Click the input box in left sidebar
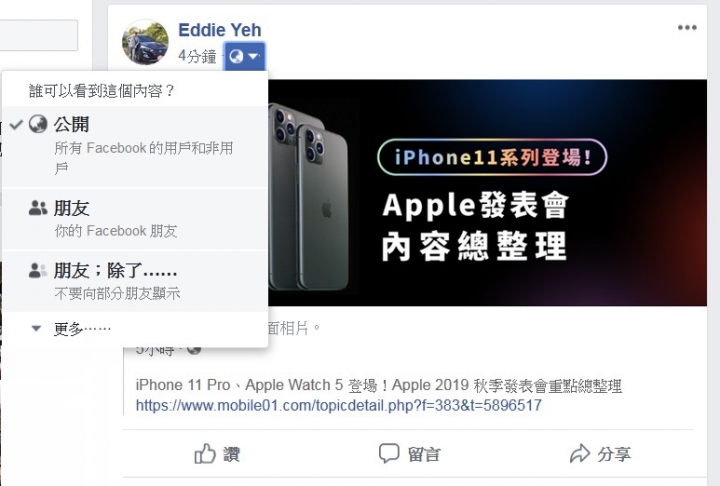 39,35
